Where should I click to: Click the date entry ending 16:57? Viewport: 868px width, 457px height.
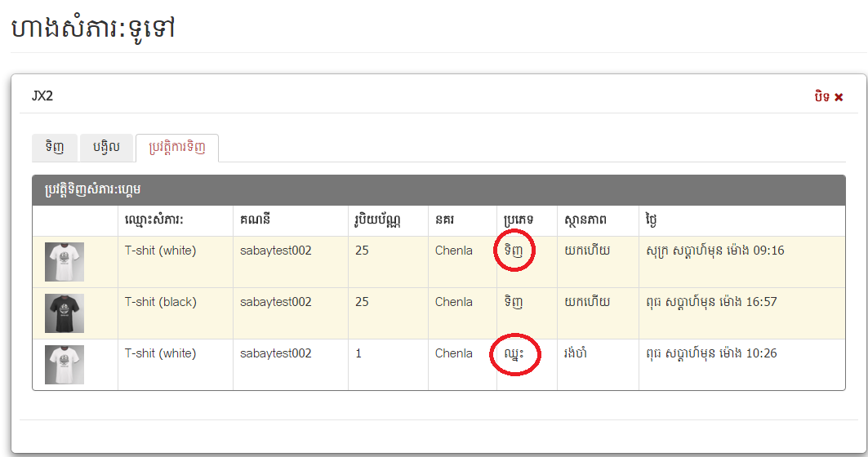coord(710,302)
